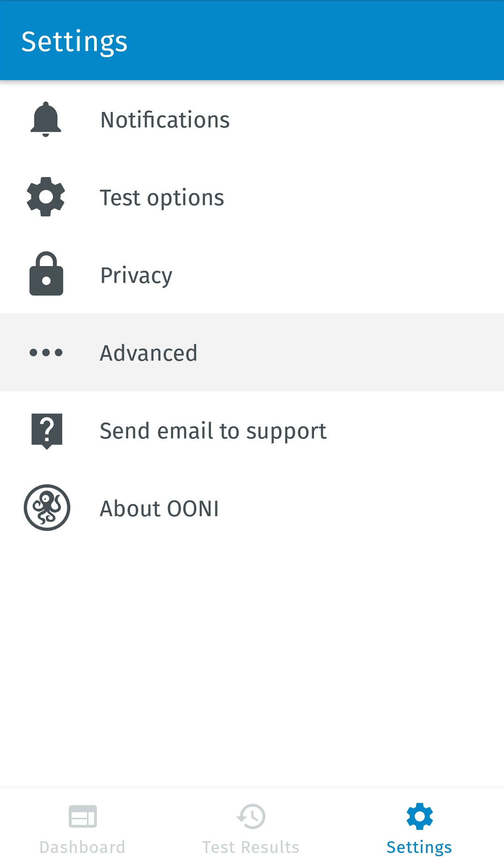Click the OONI octopus logo icon
The width and height of the screenshot is (504, 867).
pos(47,508)
